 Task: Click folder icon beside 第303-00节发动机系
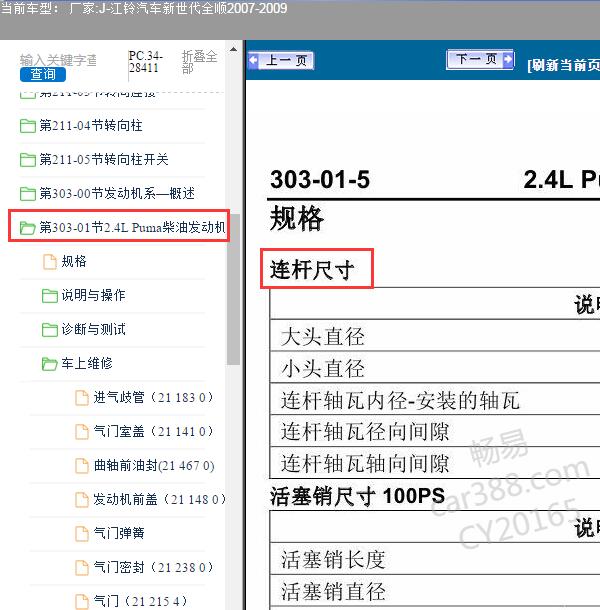(x=28, y=193)
